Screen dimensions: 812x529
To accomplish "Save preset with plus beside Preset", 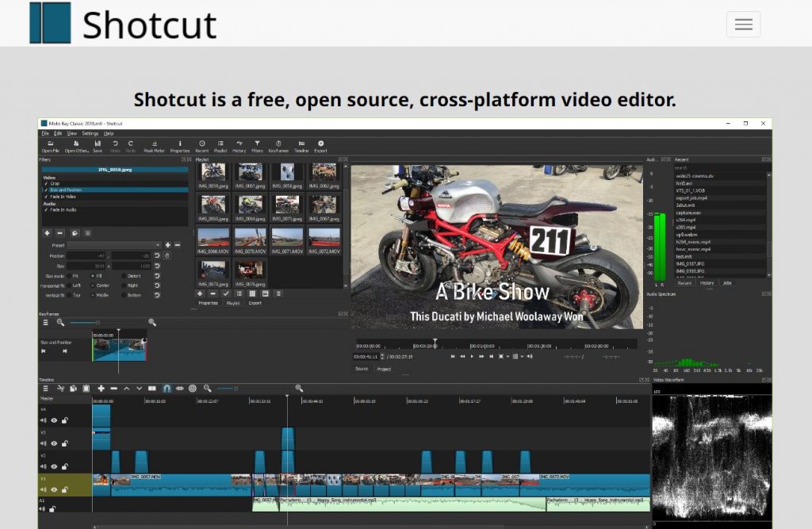I will (x=168, y=244).
